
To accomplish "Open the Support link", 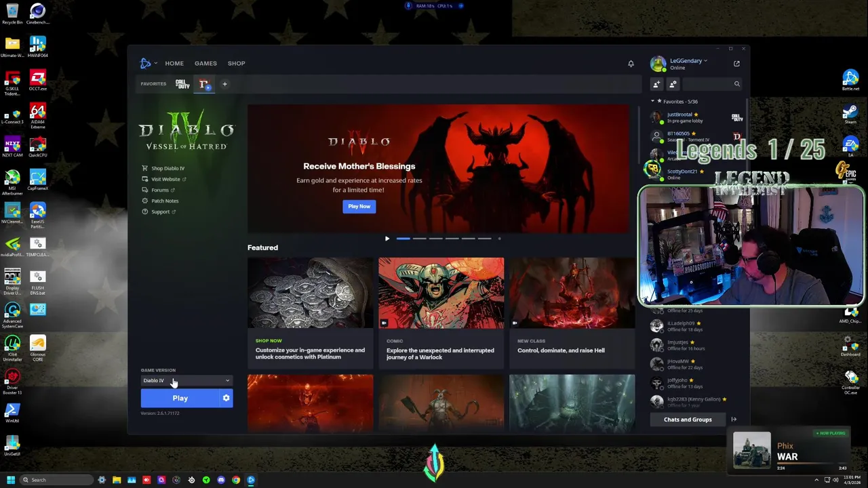I will click(x=161, y=211).
